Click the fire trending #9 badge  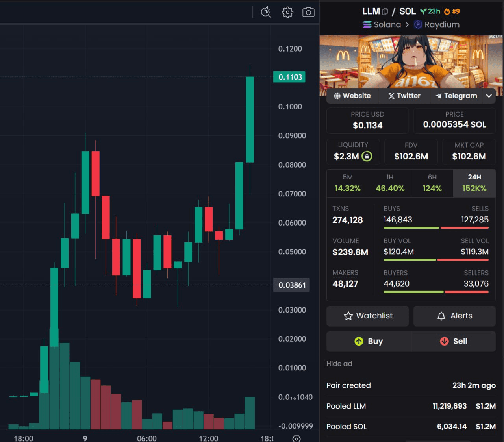point(452,11)
